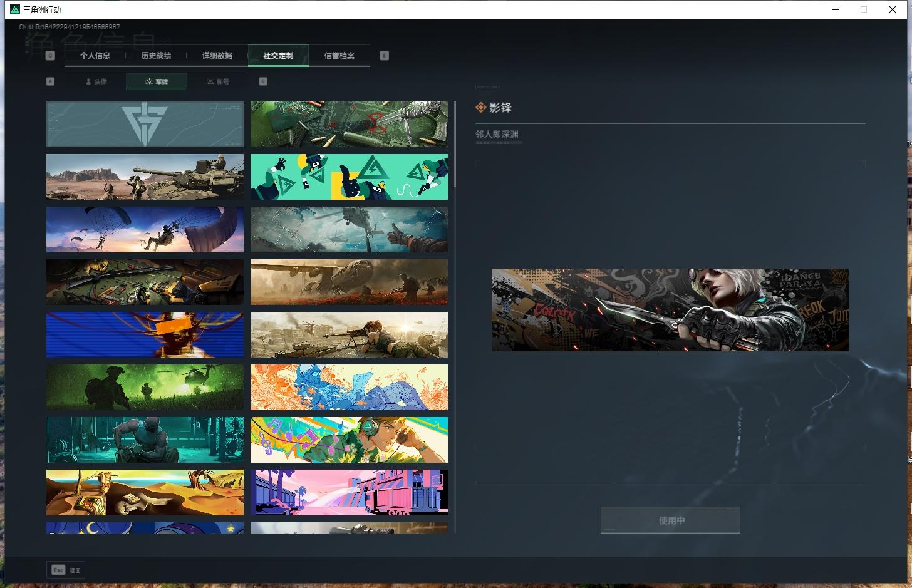Select the 称号 title sub-tab

pos(218,81)
